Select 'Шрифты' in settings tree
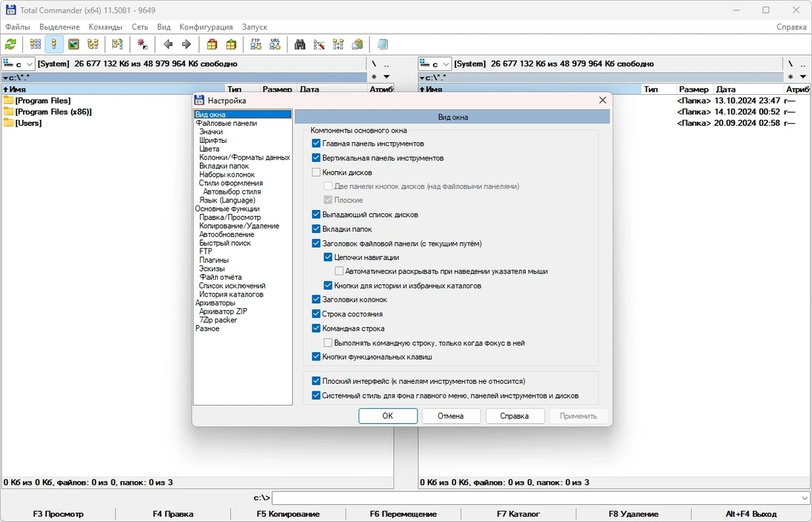This screenshot has height=522, width=812. [x=213, y=140]
